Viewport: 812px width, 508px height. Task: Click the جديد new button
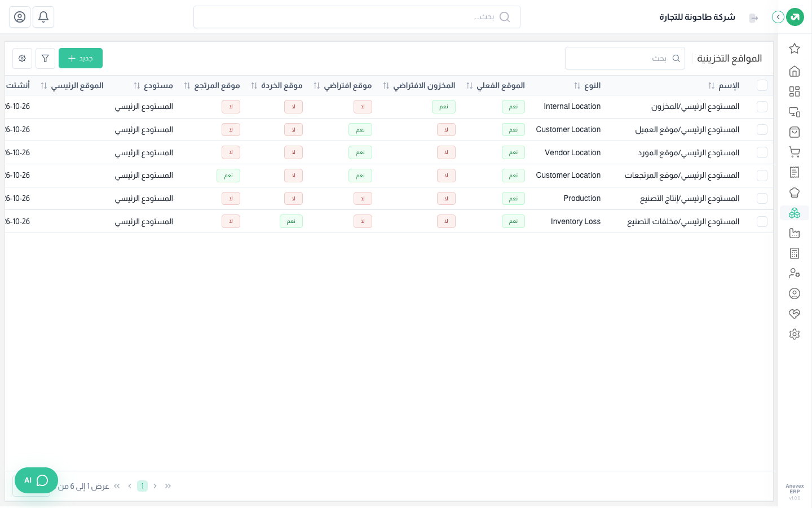81,58
